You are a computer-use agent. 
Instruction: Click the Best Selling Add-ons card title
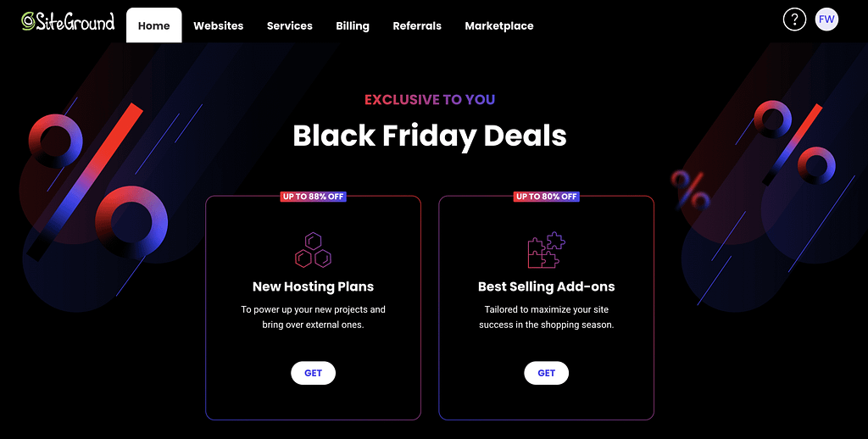pos(546,286)
